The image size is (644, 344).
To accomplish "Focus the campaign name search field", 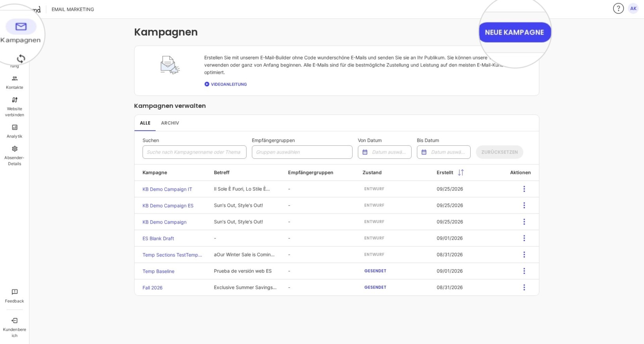I will point(194,152).
